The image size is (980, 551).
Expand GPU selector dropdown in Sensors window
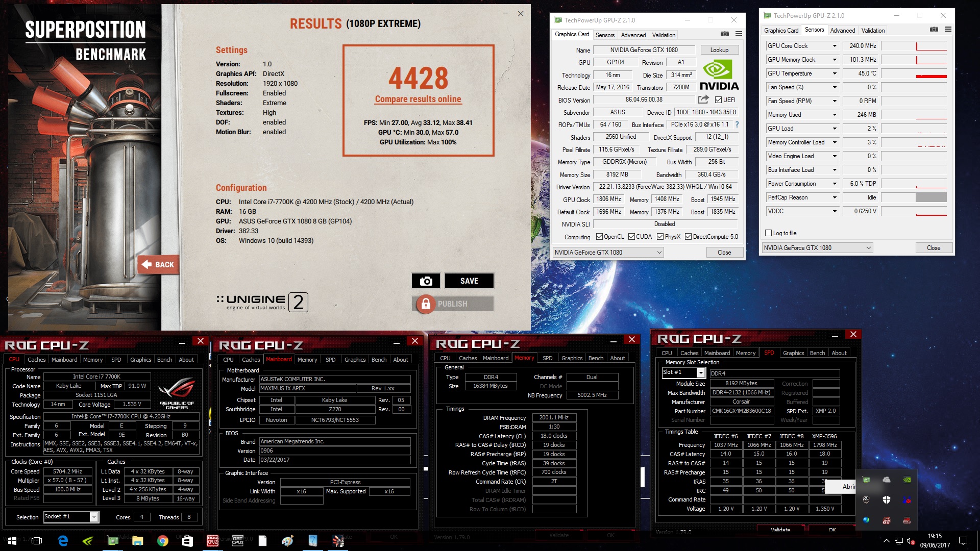pos(868,248)
